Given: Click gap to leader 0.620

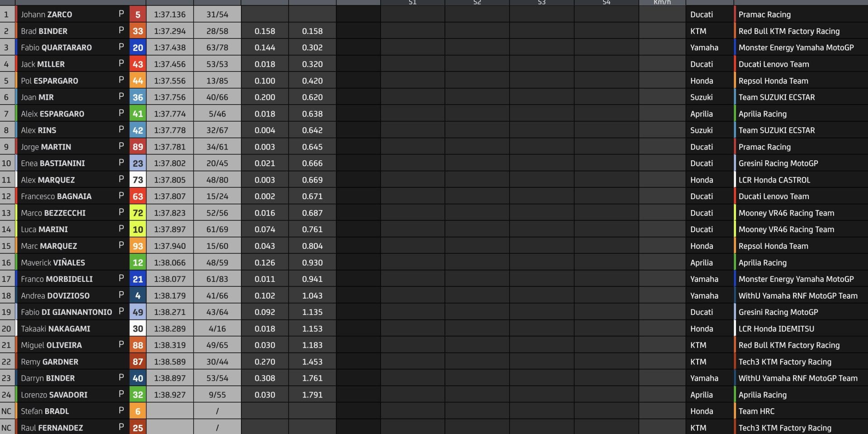Looking at the screenshot, I should (312, 97).
